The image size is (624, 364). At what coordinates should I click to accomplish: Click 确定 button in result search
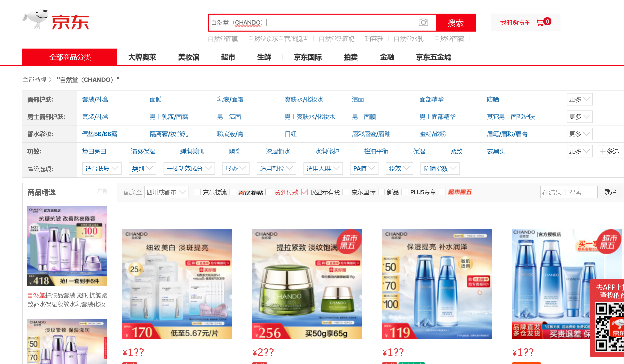[x=610, y=192]
